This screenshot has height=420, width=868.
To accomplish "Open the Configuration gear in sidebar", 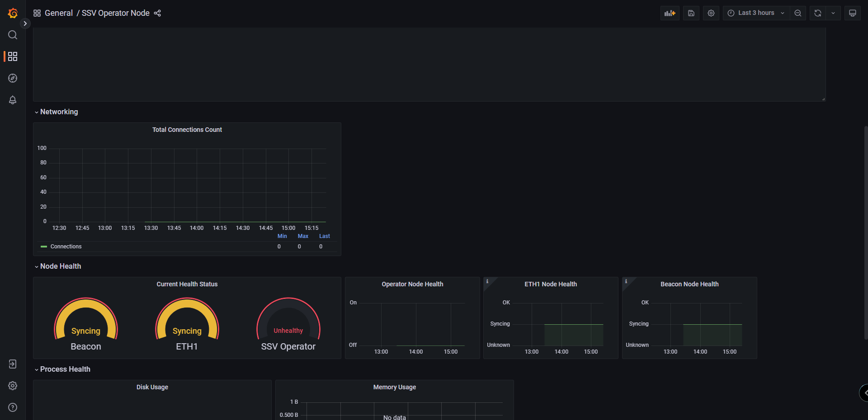I will 13,386.
